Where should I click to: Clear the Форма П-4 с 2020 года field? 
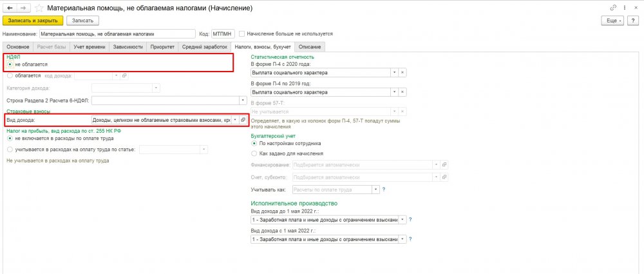tap(403, 72)
